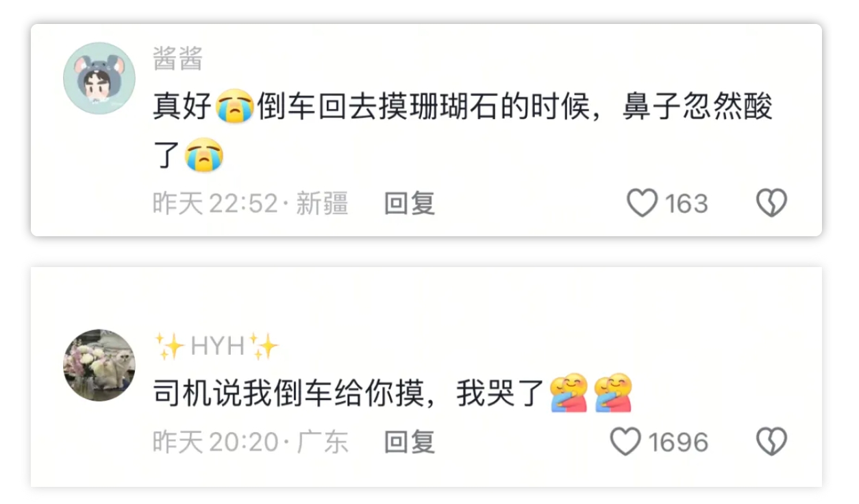Viewport: 859px width, 504px height.
Task: Reply to 酱酱's comment
Action: (410, 204)
